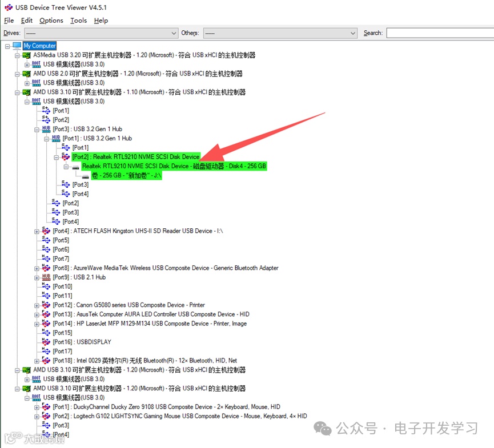Collapse the Realtek RTL9210 [Port2] node
The width and height of the screenshot is (494, 448).
point(57,158)
